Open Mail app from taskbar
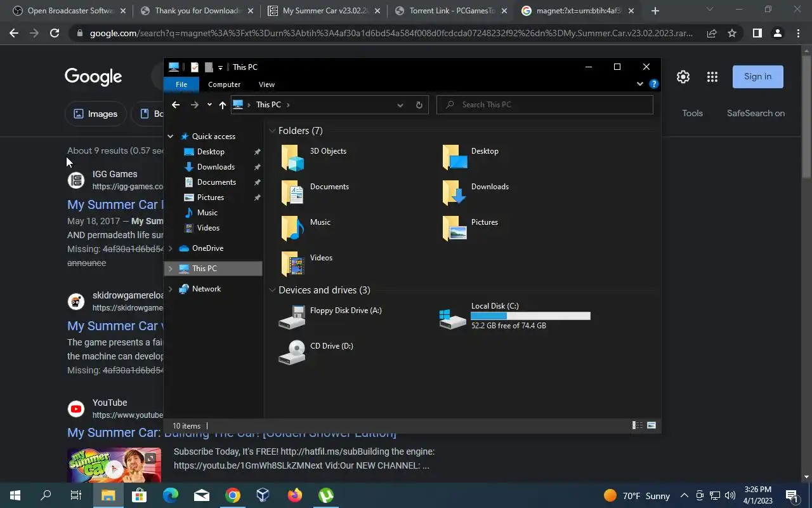The width and height of the screenshot is (812, 508). coord(201,495)
